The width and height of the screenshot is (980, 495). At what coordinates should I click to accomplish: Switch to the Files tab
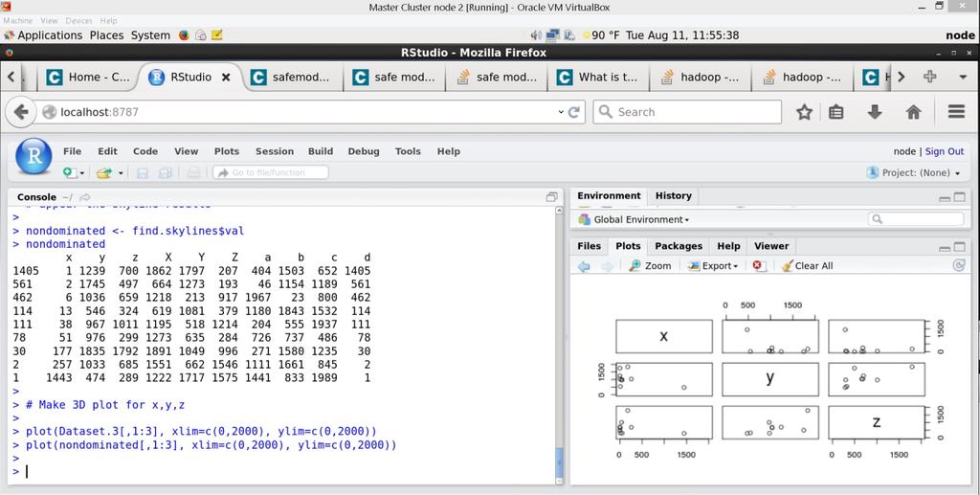589,246
